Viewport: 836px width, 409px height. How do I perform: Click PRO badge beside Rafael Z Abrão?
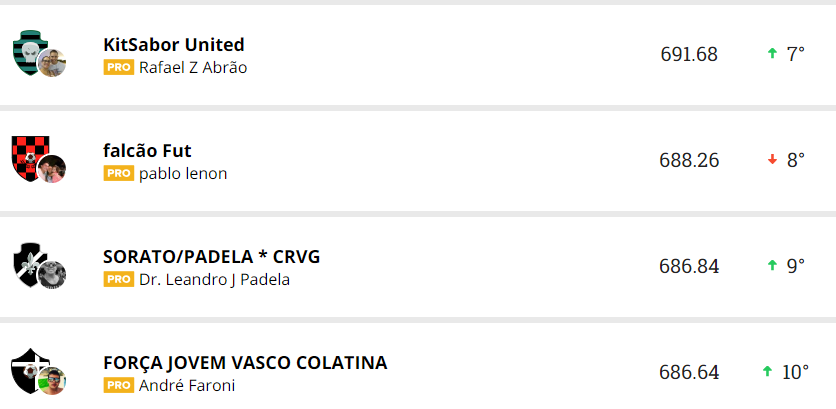click(x=118, y=68)
